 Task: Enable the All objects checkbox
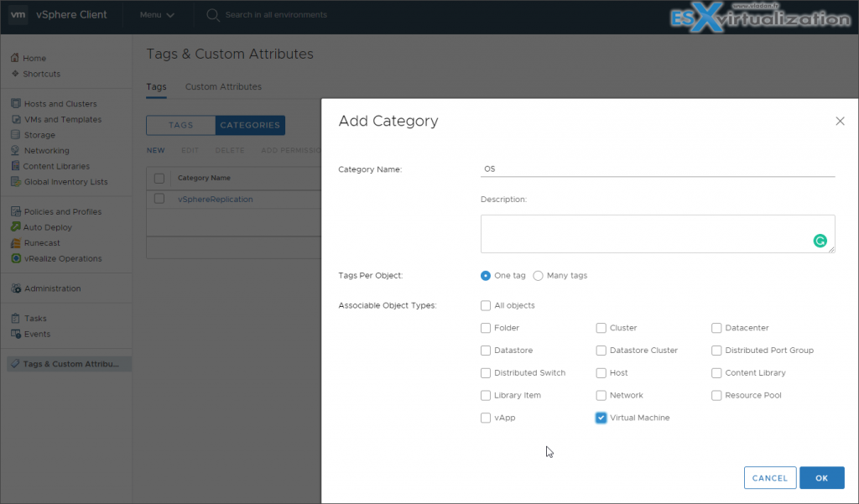(x=485, y=305)
